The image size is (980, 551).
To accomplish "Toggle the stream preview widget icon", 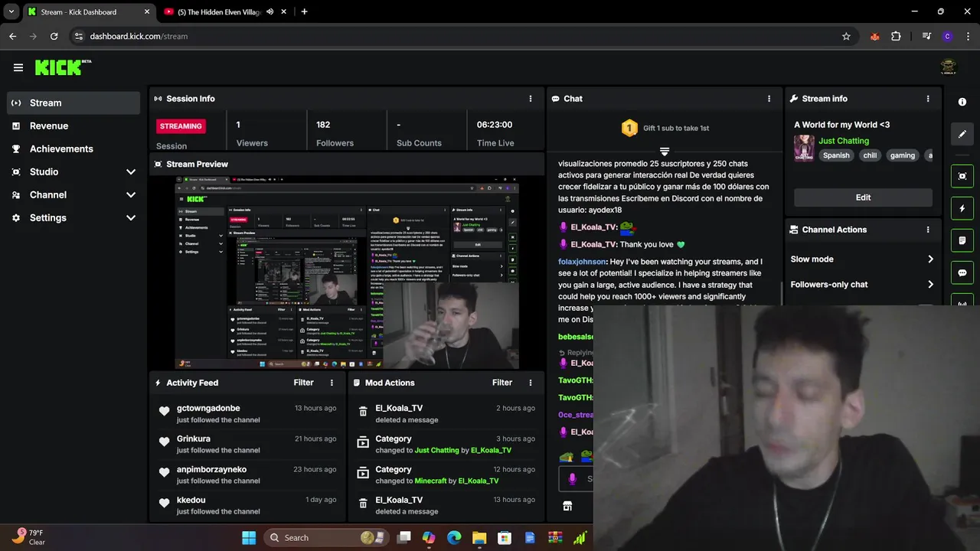I will 962,176.
